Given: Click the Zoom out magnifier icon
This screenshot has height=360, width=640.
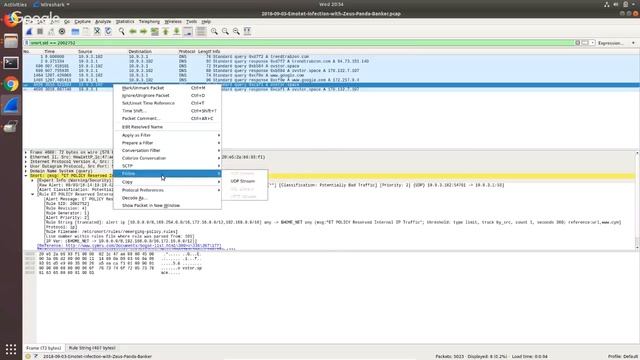Looking at the screenshot, I should click(x=225, y=31).
